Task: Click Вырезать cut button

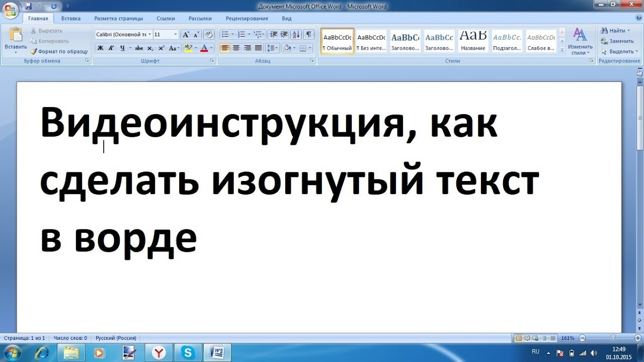Action: click(46, 31)
